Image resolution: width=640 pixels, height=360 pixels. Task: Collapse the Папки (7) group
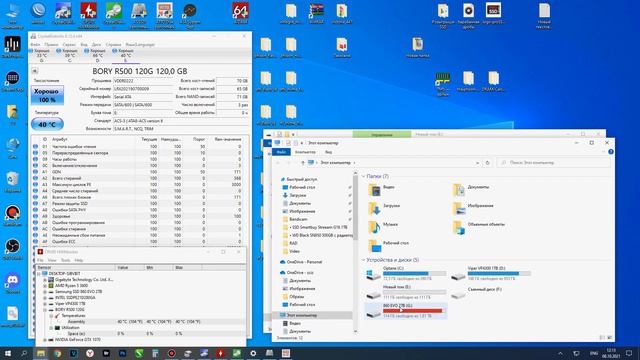pos(363,176)
